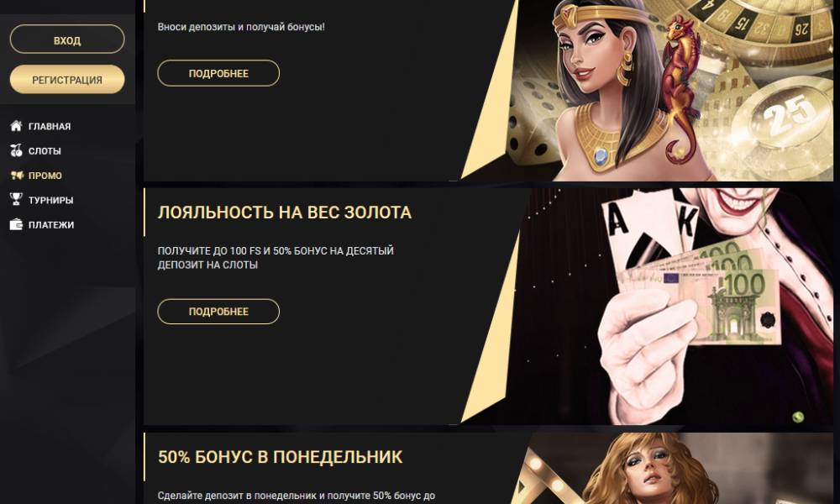Click the house icon beside Главная

coord(16,126)
